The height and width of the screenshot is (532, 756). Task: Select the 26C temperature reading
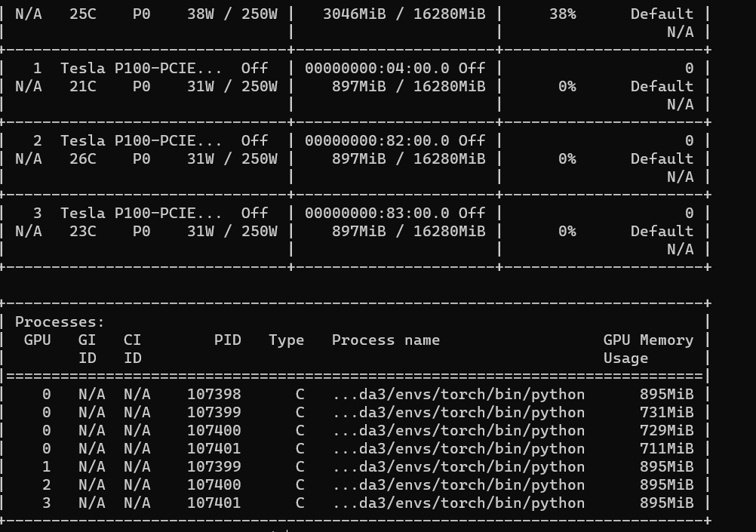click(x=82, y=158)
